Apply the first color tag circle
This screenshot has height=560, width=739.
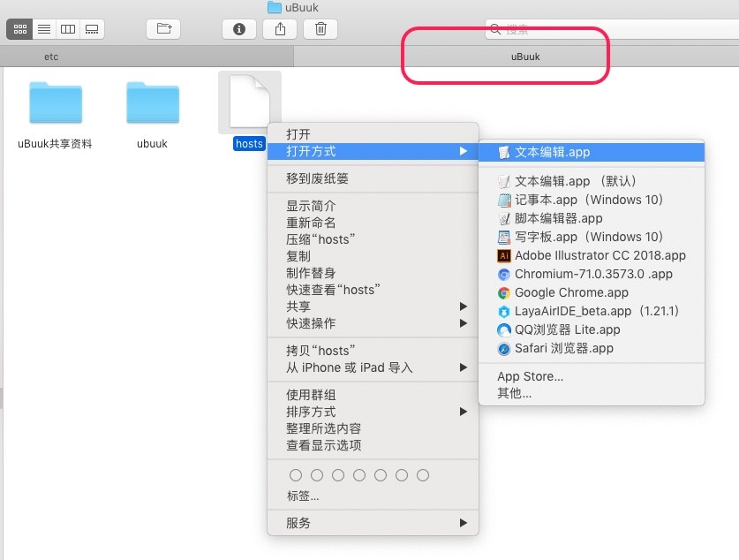click(296, 475)
